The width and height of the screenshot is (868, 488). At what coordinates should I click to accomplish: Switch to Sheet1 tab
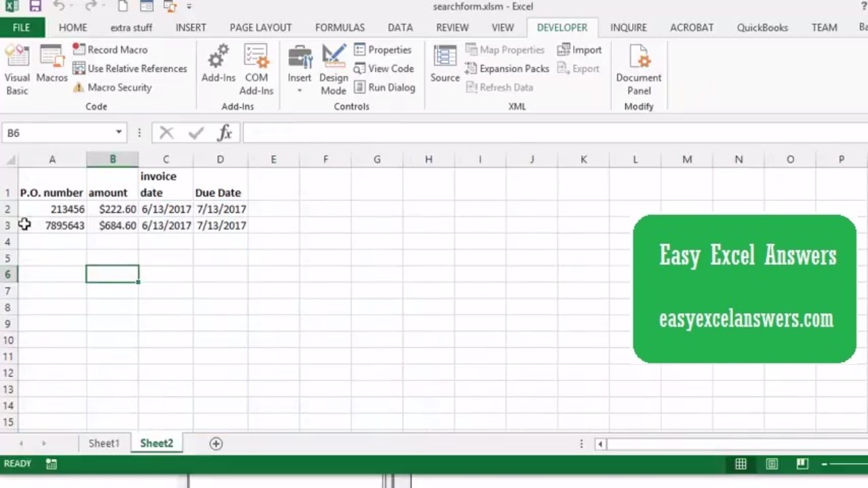pyautogui.click(x=104, y=443)
